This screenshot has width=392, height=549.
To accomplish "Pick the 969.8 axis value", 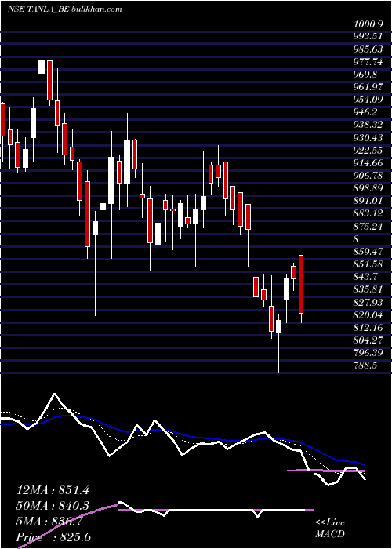I will point(366,75).
